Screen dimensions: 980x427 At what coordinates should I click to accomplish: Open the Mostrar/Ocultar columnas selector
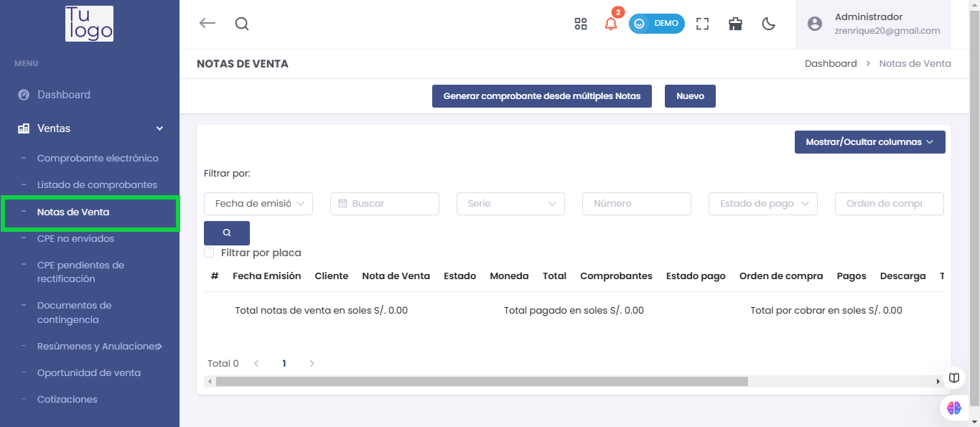(x=869, y=141)
